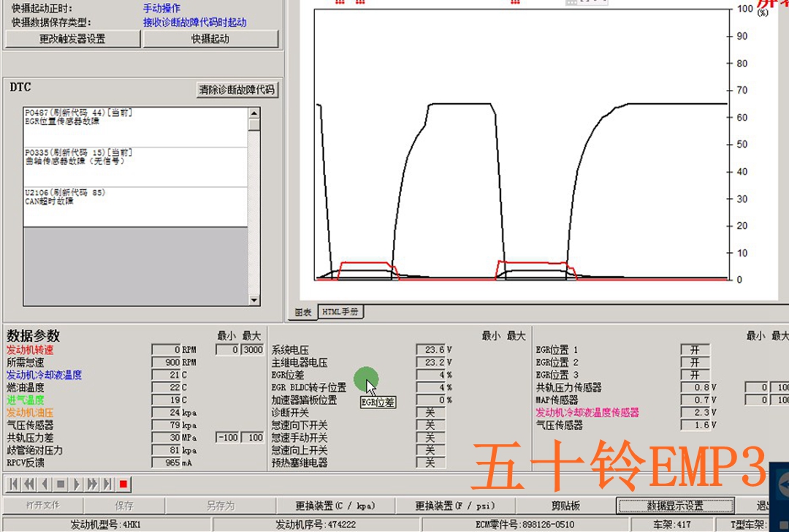Viewport: 789px width, 532px height.
Task: Select DTC U2106 CAN超时故障 entry
Action: tap(135, 207)
